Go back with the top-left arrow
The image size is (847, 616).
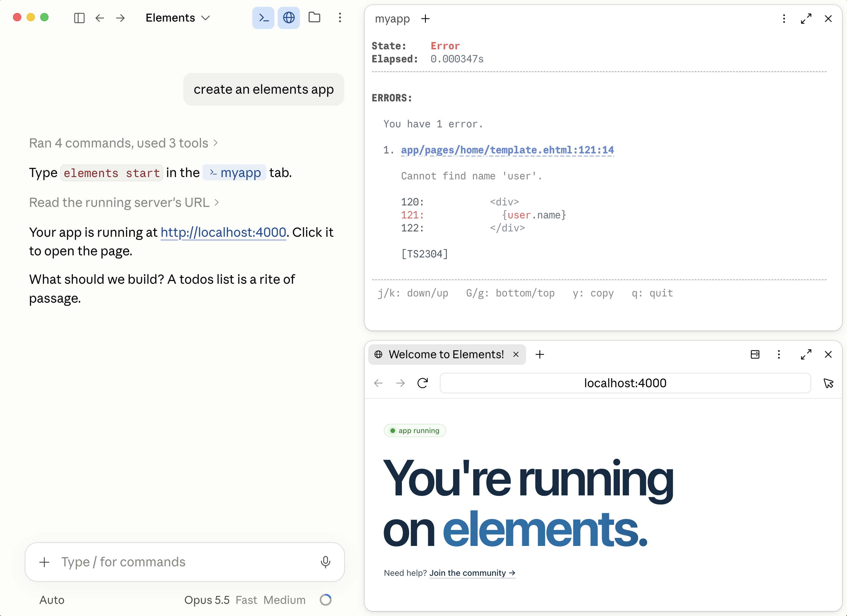(x=100, y=17)
